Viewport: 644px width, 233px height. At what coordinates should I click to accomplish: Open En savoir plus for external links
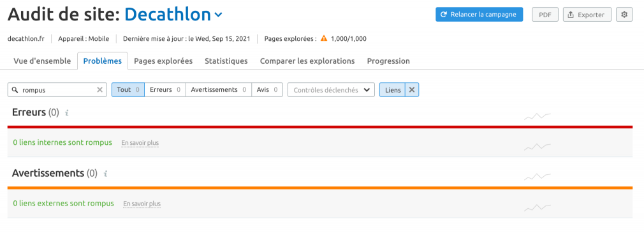point(142,204)
